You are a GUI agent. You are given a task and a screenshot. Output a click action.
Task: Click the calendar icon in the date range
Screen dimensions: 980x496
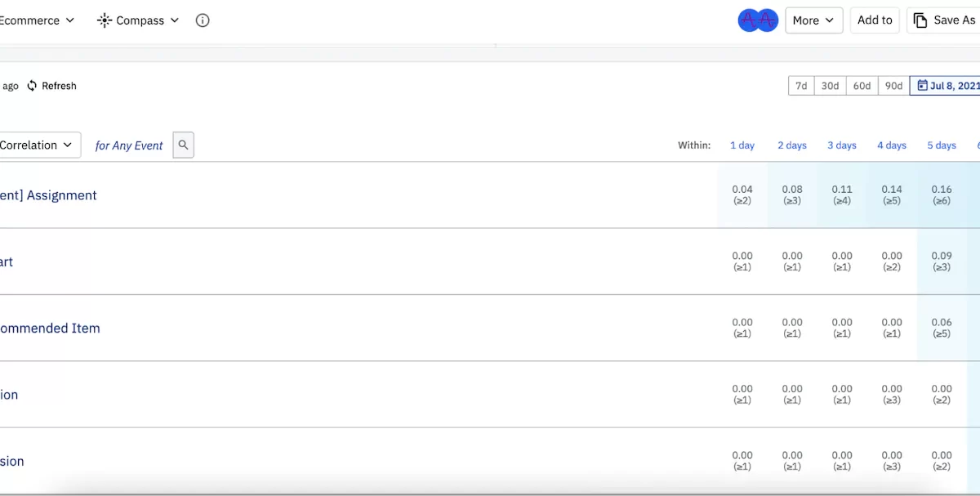[923, 86]
